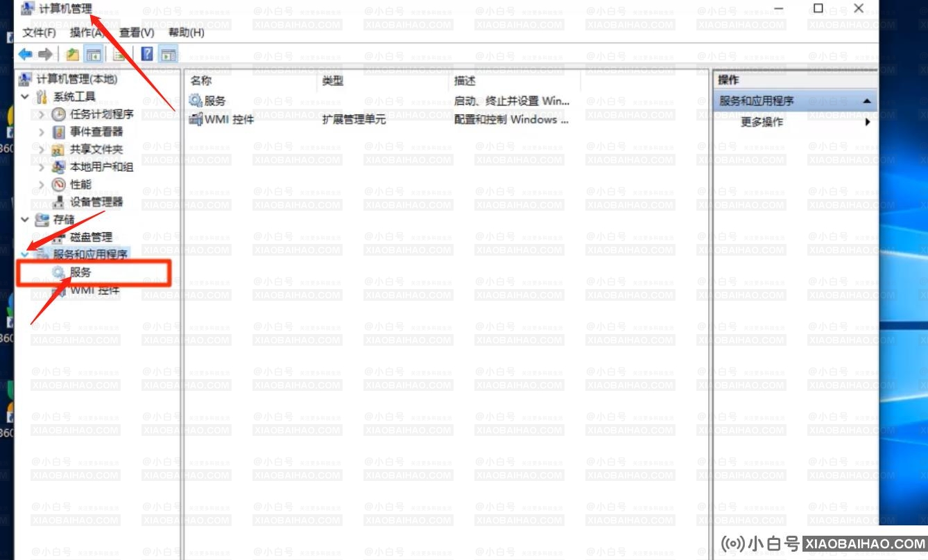Select 事件查看器 in the tree
The height and width of the screenshot is (560, 928).
pyautogui.click(x=96, y=132)
